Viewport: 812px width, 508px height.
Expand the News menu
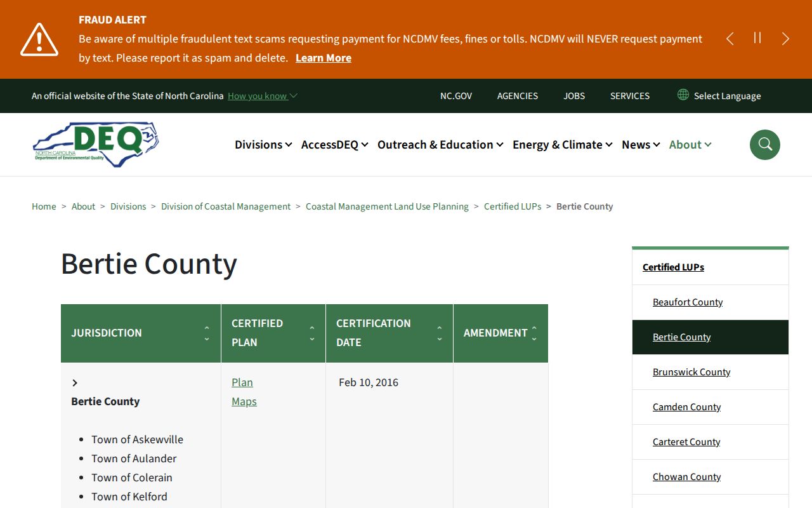click(641, 145)
